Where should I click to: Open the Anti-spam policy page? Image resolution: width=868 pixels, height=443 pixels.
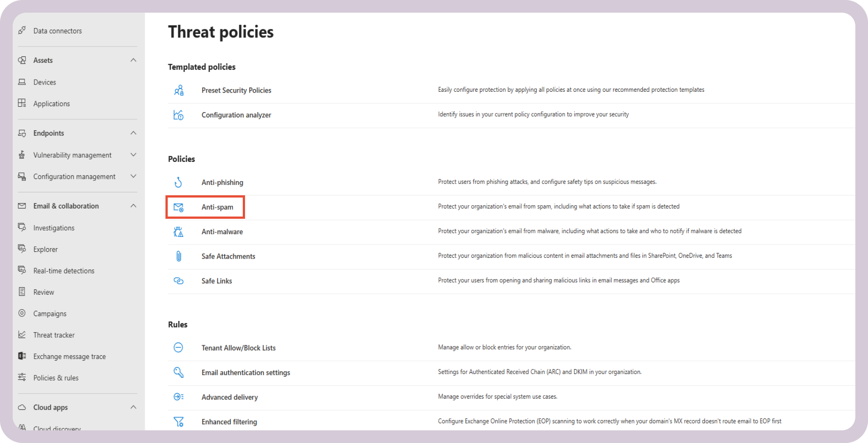tap(217, 207)
